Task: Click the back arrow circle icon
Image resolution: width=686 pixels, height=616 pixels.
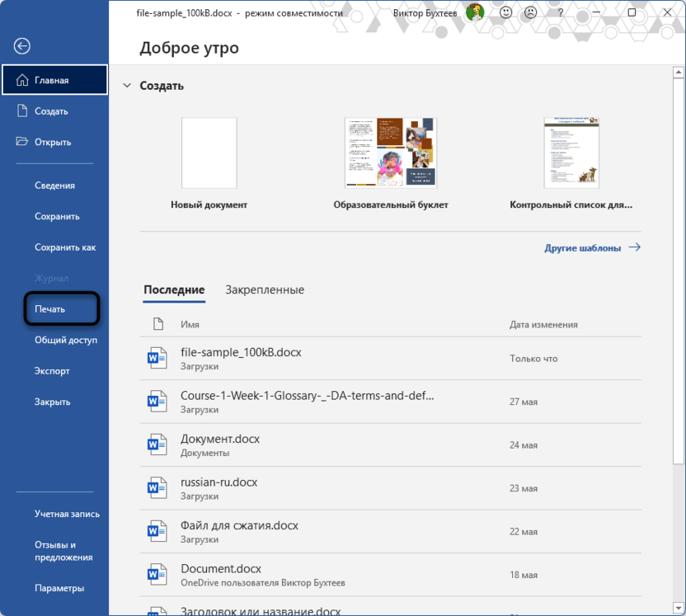Action: [22, 46]
